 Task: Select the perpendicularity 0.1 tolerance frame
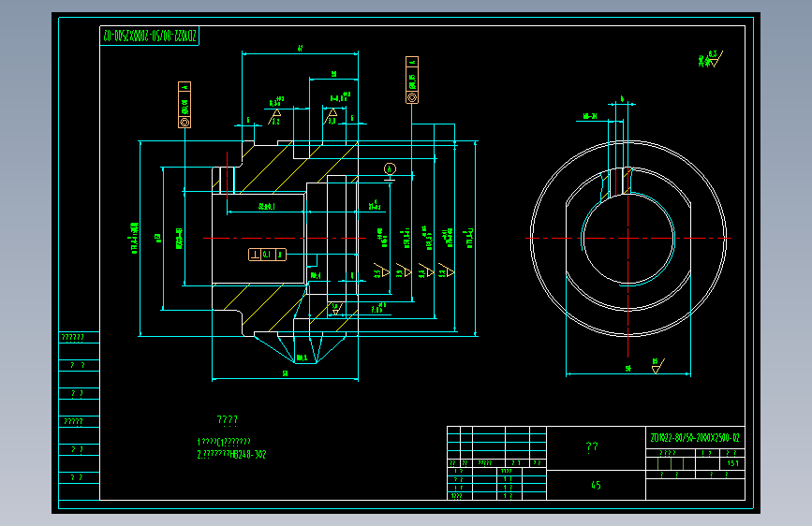267,255
